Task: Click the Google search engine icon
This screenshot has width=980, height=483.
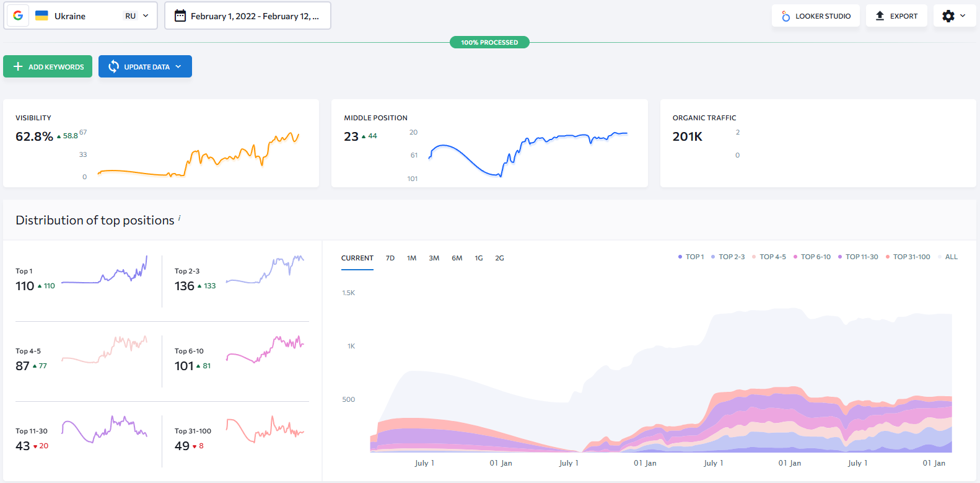Action: point(18,16)
